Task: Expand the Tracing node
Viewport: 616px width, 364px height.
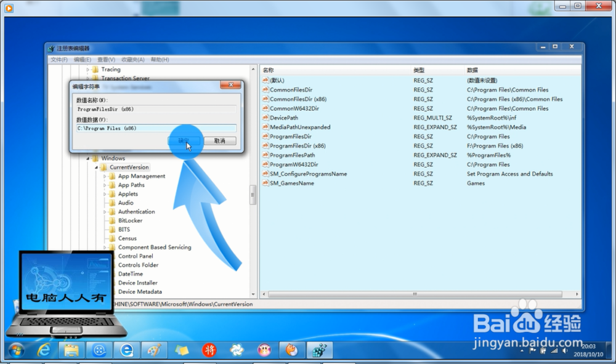Action: point(88,70)
